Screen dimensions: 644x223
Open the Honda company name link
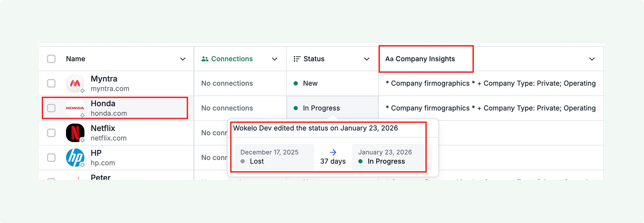point(103,104)
